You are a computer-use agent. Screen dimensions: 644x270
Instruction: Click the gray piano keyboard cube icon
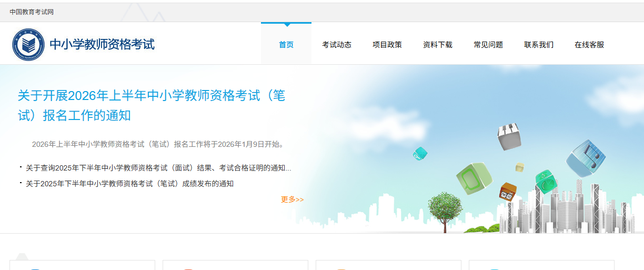509,136
